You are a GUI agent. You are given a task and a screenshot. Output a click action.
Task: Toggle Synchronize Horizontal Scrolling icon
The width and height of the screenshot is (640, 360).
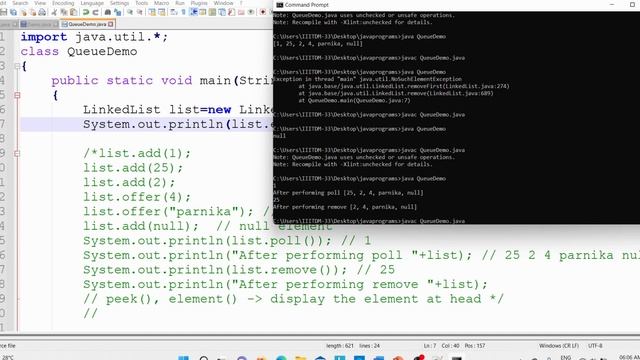pos(162,12)
